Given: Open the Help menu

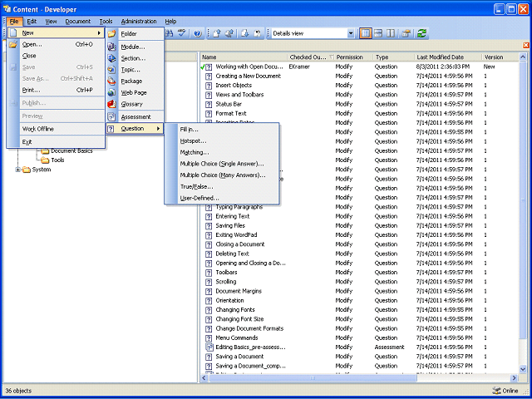Looking at the screenshot, I should click(170, 22).
